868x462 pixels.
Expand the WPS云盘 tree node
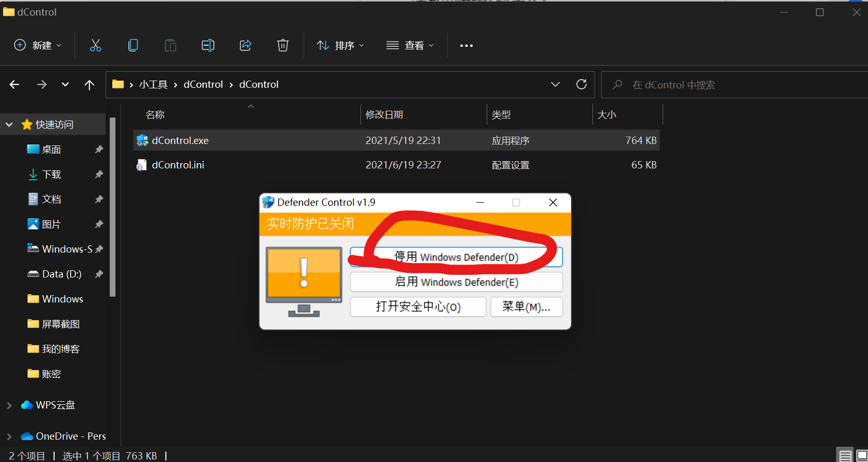tap(9, 405)
